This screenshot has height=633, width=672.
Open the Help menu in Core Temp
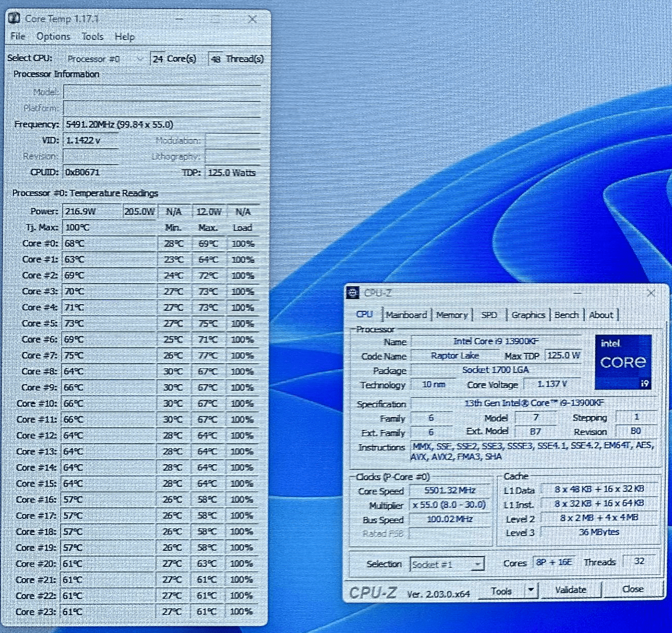coord(124,36)
